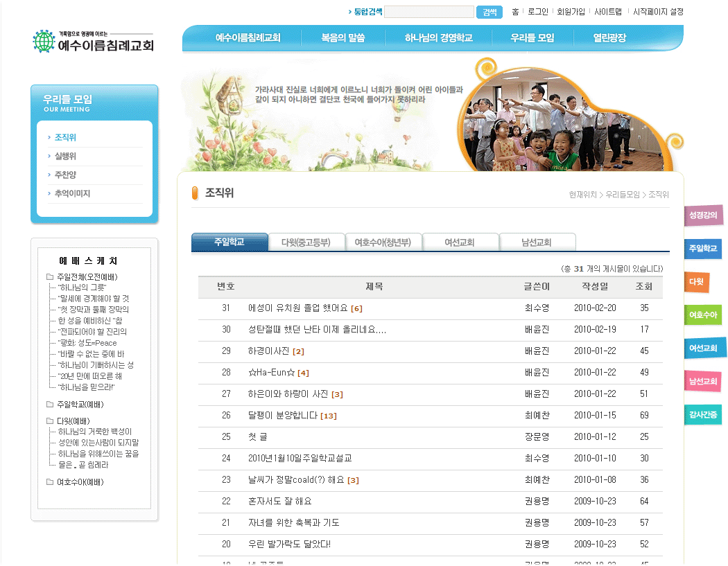Click the pink 남선교회 side banner

(703, 381)
